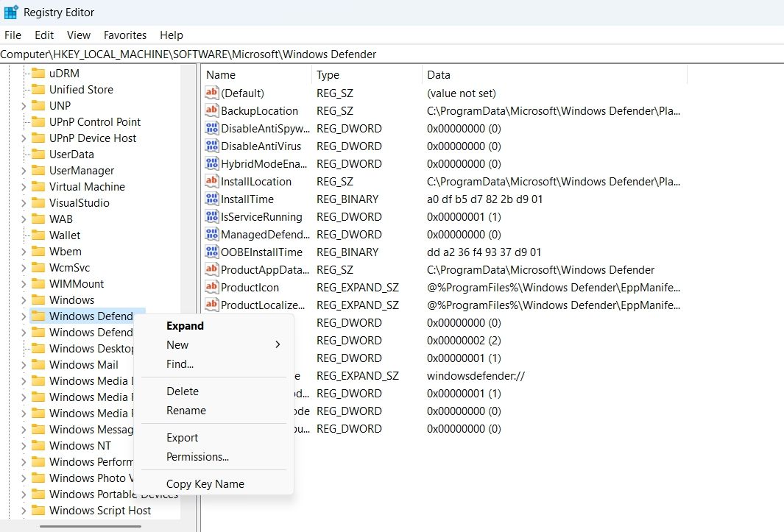The width and height of the screenshot is (784, 532).
Task: Click the HybridModeEnabled DWORD icon
Action: 211,163
